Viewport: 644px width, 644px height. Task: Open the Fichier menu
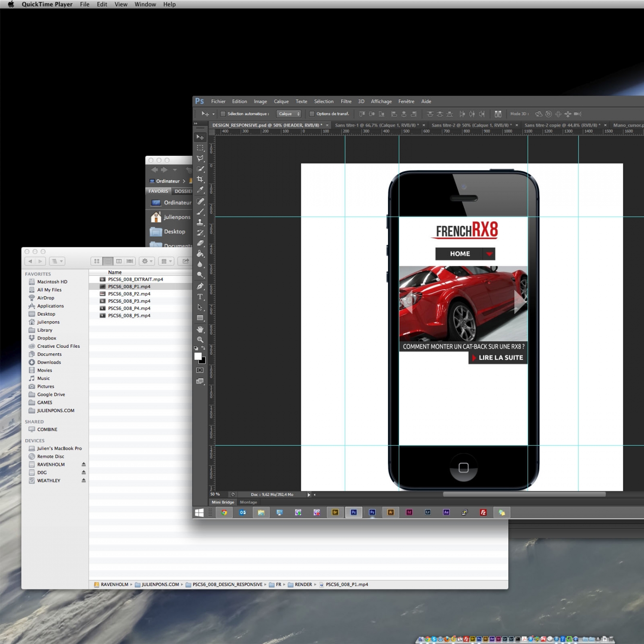point(218,101)
